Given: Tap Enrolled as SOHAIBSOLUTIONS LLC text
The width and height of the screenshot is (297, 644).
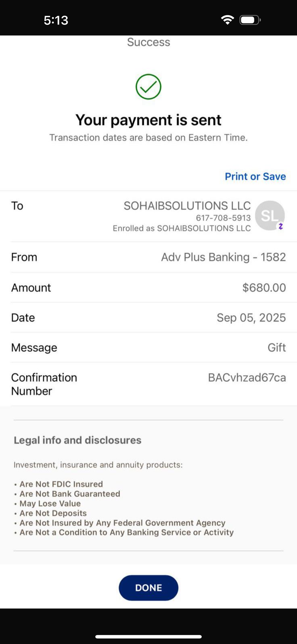Looking at the screenshot, I should click(182, 228).
